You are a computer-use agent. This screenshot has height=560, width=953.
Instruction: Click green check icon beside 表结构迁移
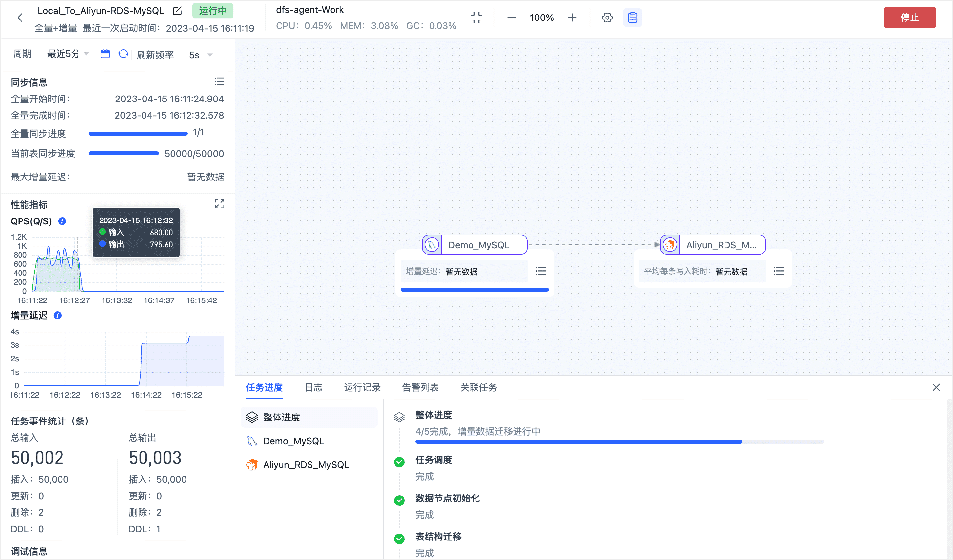coord(399,539)
